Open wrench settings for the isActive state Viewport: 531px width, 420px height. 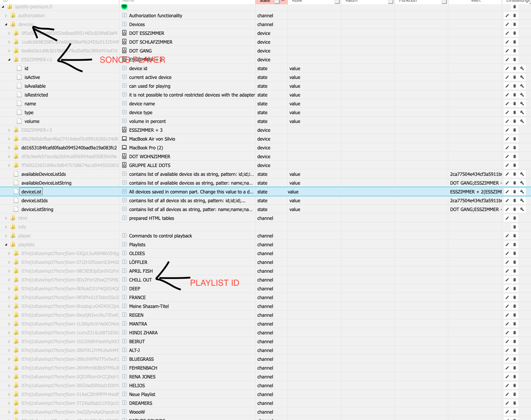pyautogui.click(x=522, y=77)
